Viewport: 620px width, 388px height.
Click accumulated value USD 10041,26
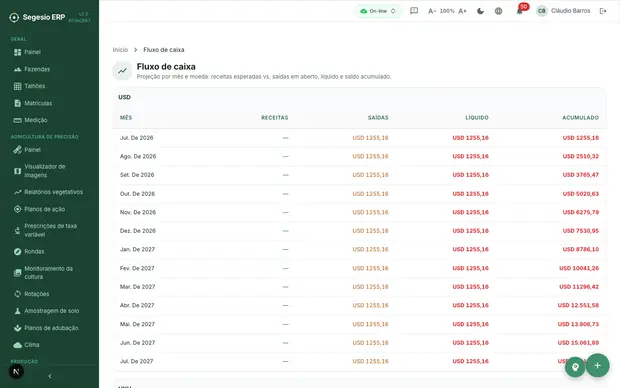pos(579,268)
